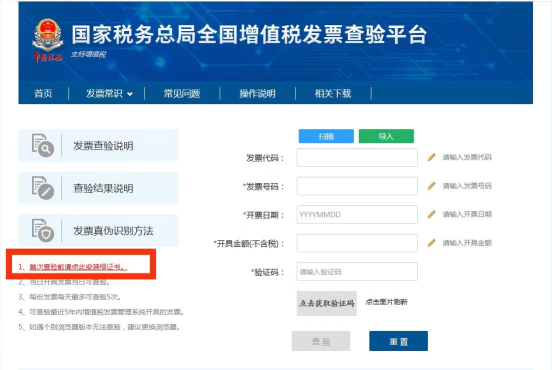Open the 发票查验说明 panel
552x370 pixels.
click(x=99, y=145)
